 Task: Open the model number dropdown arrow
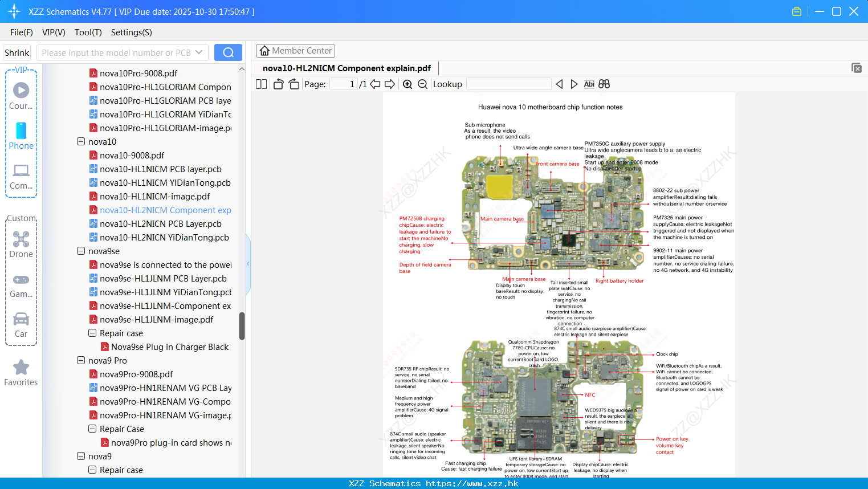coord(199,52)
